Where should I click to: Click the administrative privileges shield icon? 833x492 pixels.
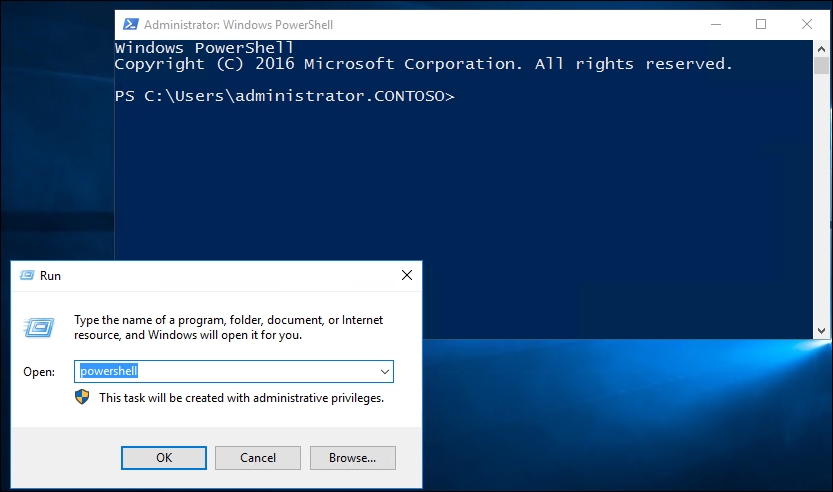pyautogui.click(x=82, y=397)
